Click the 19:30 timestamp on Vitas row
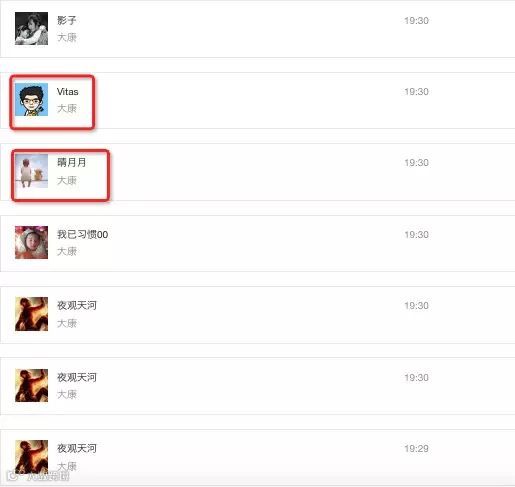 416,92
